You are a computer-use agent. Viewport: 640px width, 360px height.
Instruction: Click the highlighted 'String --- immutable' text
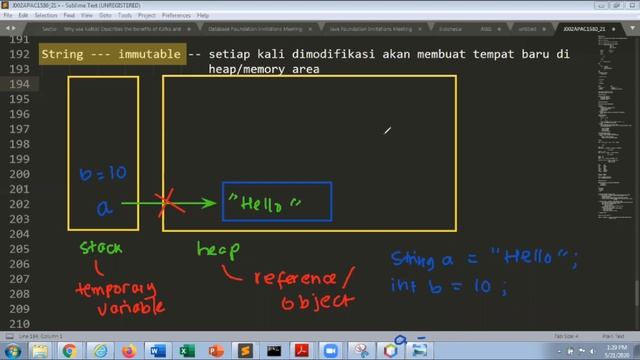click(112, 54)
